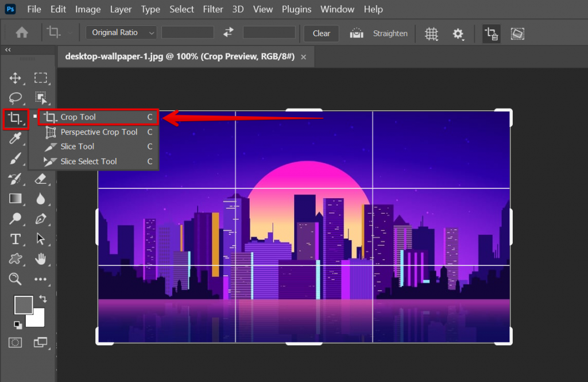
Task: Toggle the crop overlay grid options
Action: (x=431, y=34)
